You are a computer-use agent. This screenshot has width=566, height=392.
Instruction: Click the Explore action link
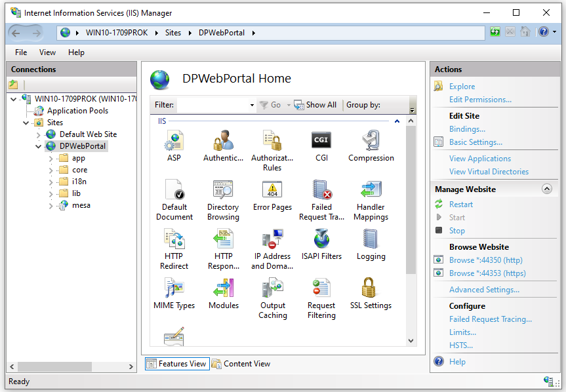(x=462, y=87)
